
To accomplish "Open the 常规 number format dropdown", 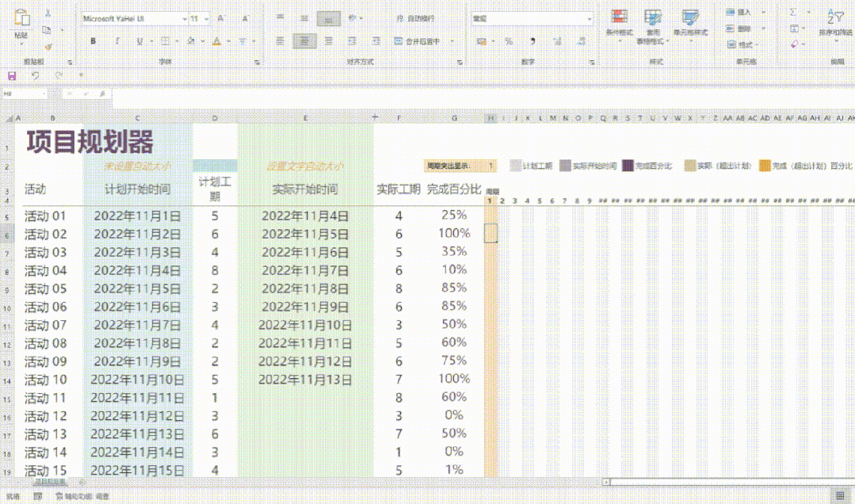I will [589, 18].
